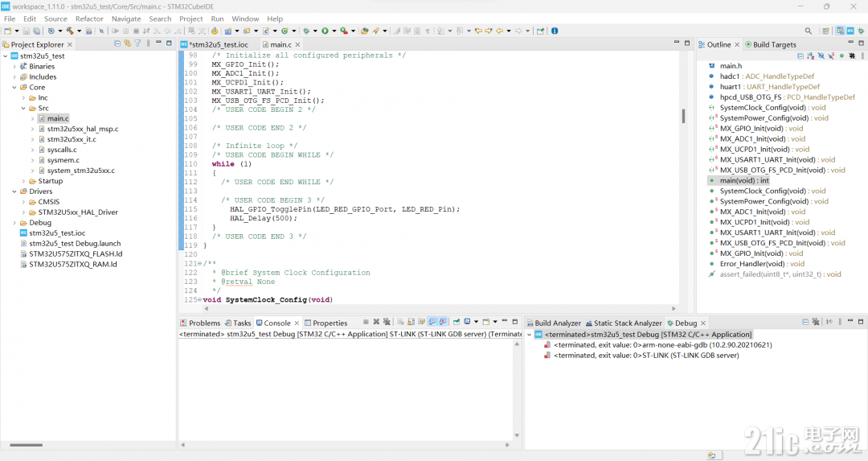Image resolution: width=868 pixels, height=461 pixels.
Task: Expand the Startup folder
Action: click(24, 181)
